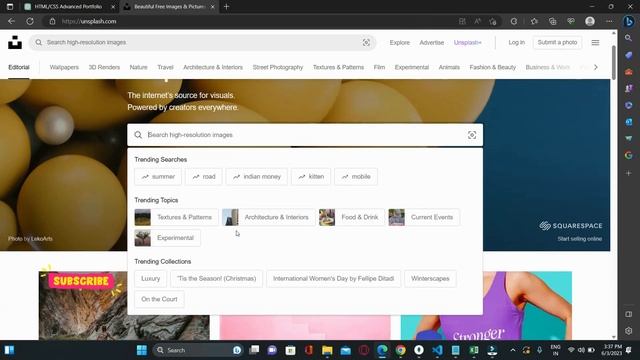Viewport: 640px width, 360px height.
Task: Click the Advertise link
Action: (431, 42)
